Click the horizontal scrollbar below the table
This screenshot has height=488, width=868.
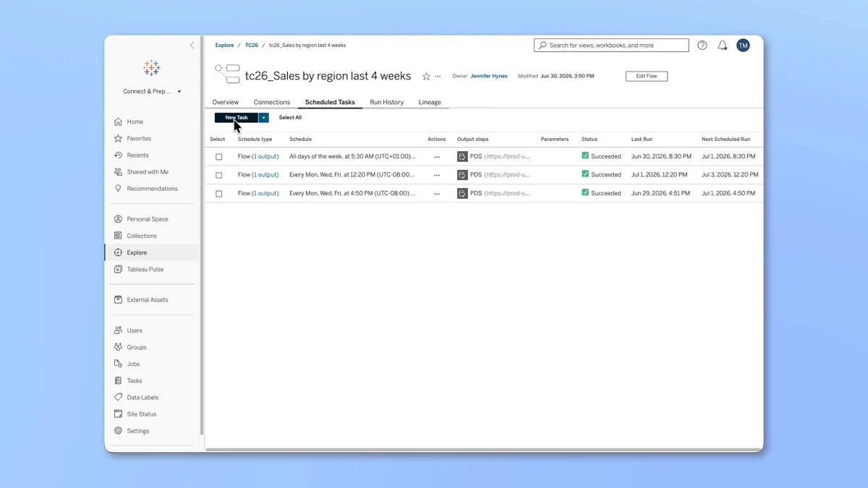pos(483,450)
